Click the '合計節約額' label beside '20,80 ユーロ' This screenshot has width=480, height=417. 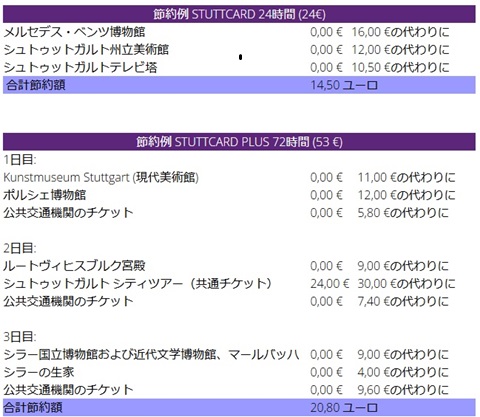33,407
